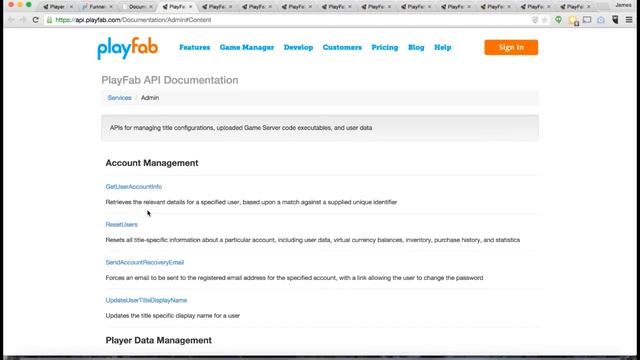The image size is (640, 360).
Task: Open the SendAccountRecoveryEmail API link
Action: [145, 262]
